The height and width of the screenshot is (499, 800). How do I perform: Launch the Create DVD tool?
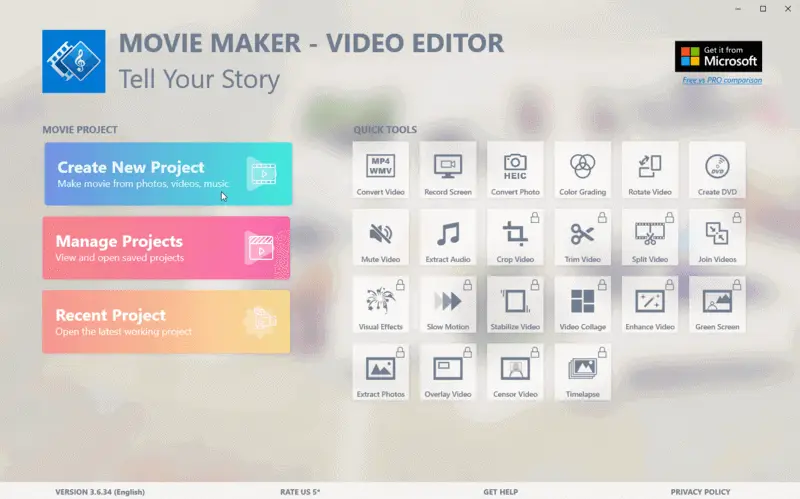717,170
